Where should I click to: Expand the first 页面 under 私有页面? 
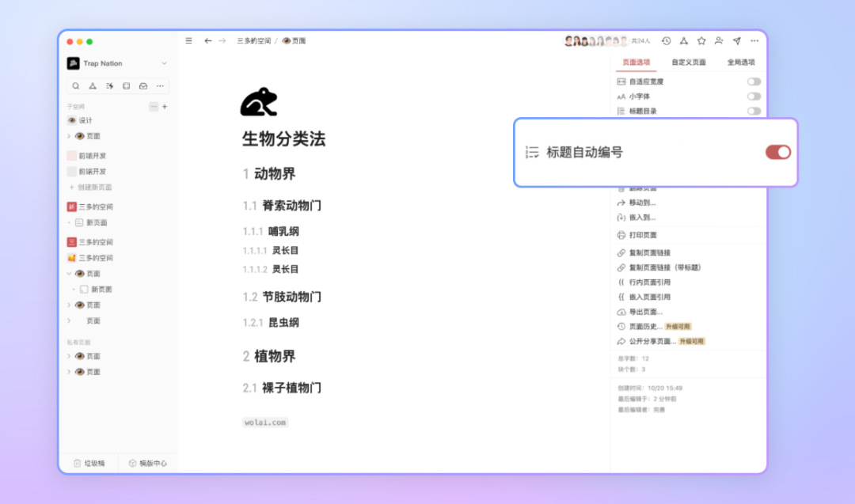pos(69,356)
